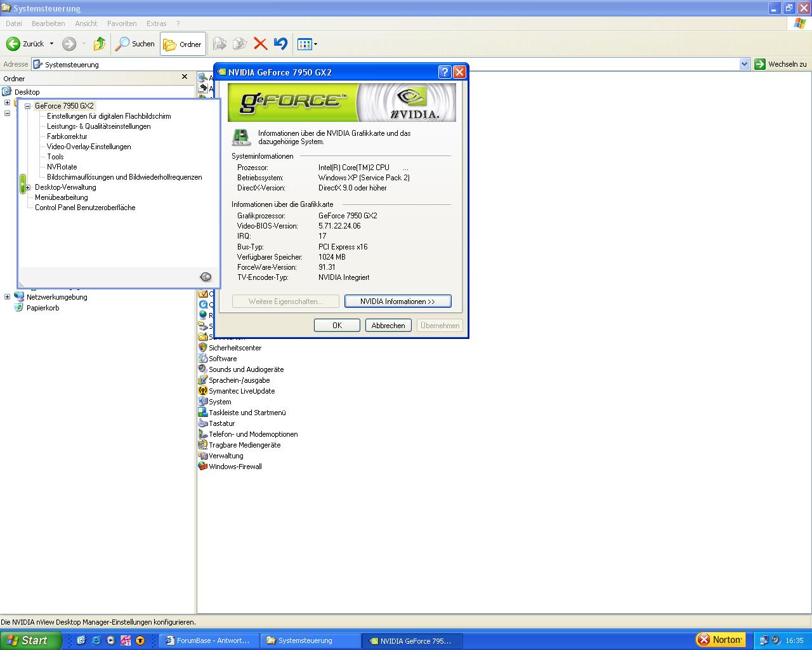
Task: Open the Verwaltung icon
Action: coord(203,456)
